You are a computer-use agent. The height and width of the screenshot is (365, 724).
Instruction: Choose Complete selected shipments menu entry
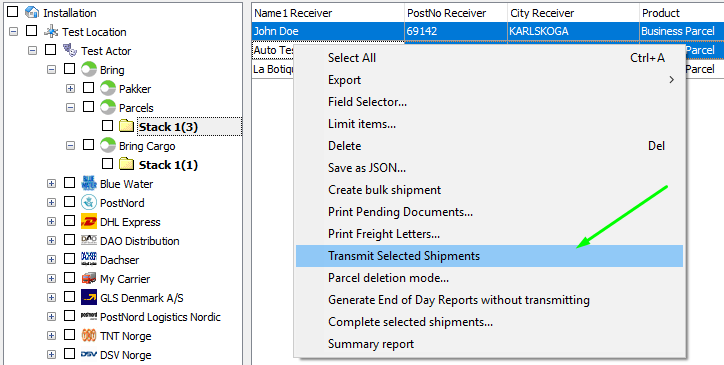(x=489, y=322)
